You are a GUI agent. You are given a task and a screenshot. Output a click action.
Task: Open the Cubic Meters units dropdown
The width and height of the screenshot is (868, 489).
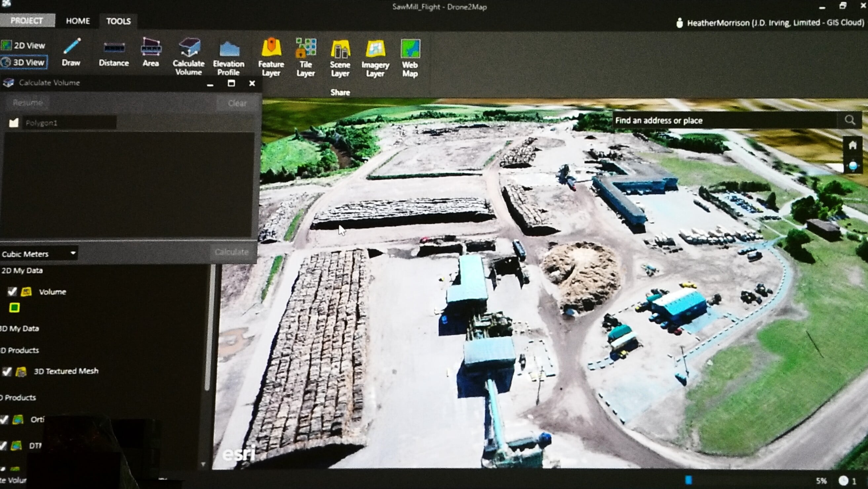(x=39, y=254)
